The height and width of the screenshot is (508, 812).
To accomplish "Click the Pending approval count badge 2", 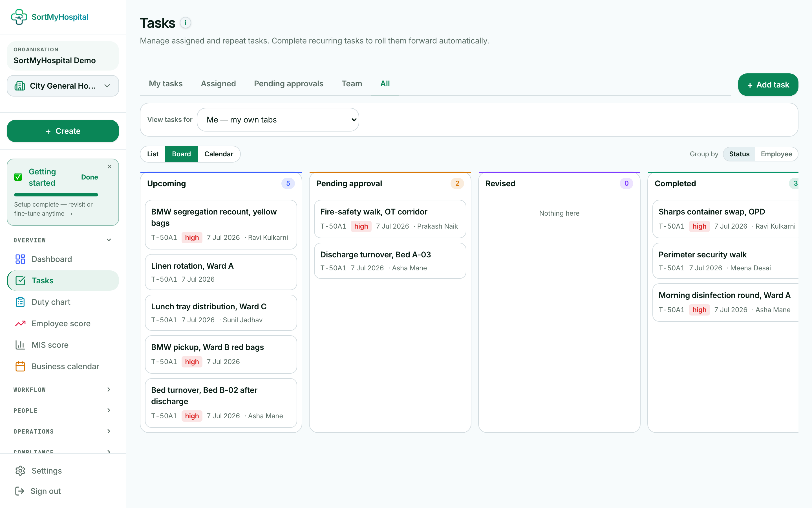I will (457, 183).
